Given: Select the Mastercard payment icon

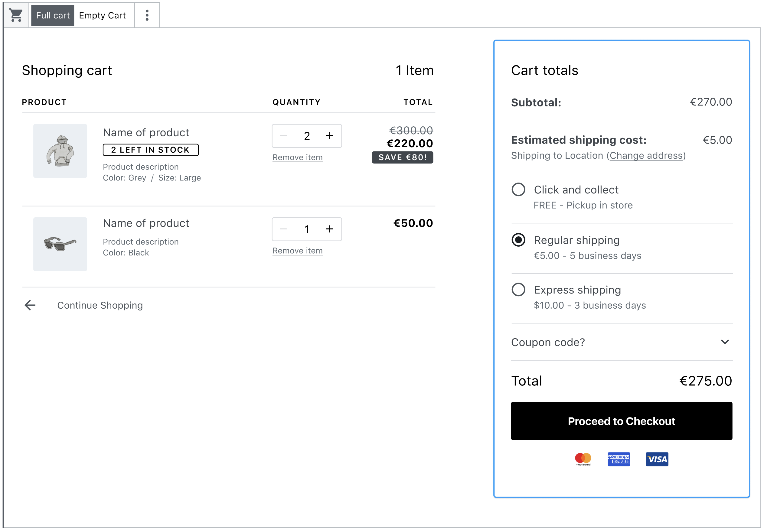Looking at the screenshot, I should point(583,459).
